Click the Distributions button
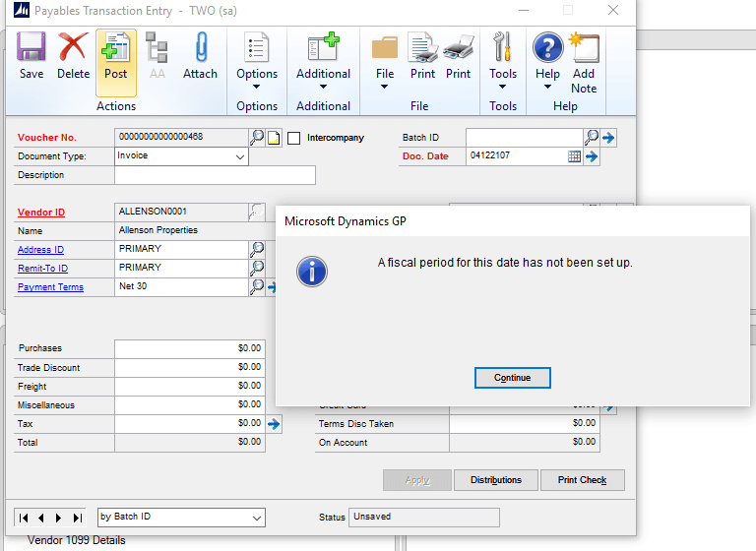The image size is (756, 551). [496, 480]
